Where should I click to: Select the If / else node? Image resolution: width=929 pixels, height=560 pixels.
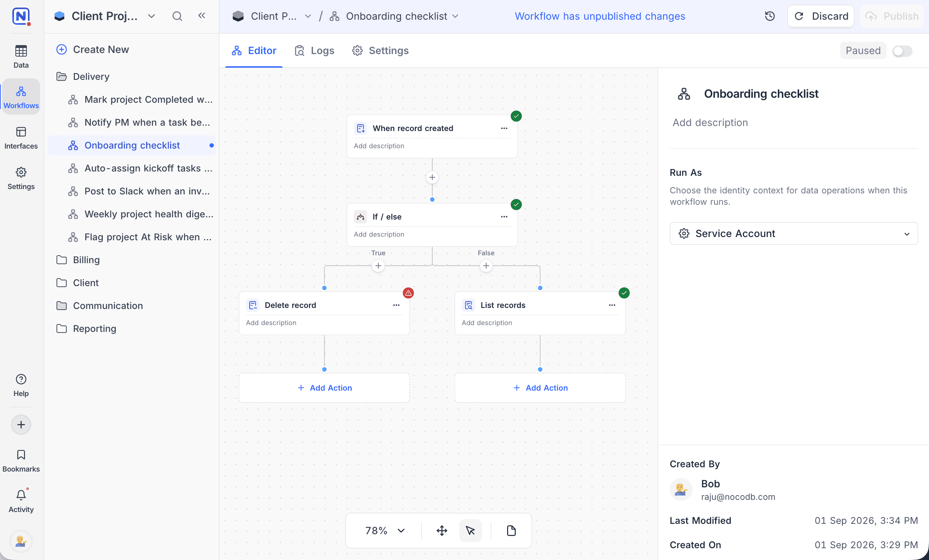point(432,225)
